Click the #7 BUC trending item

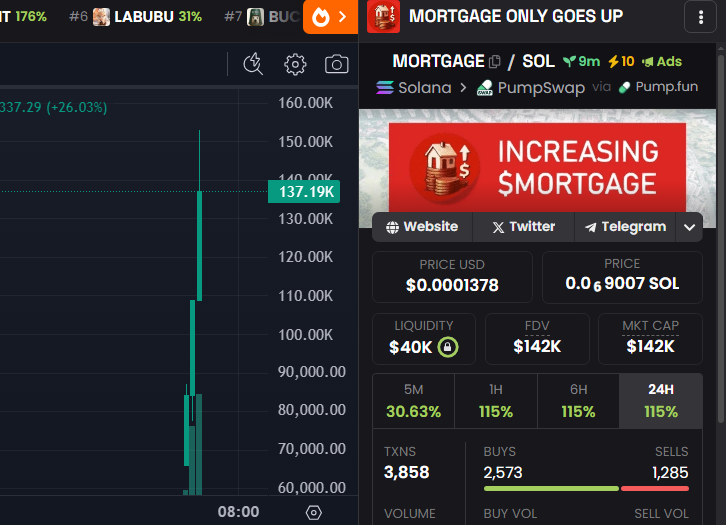(262, 17)
